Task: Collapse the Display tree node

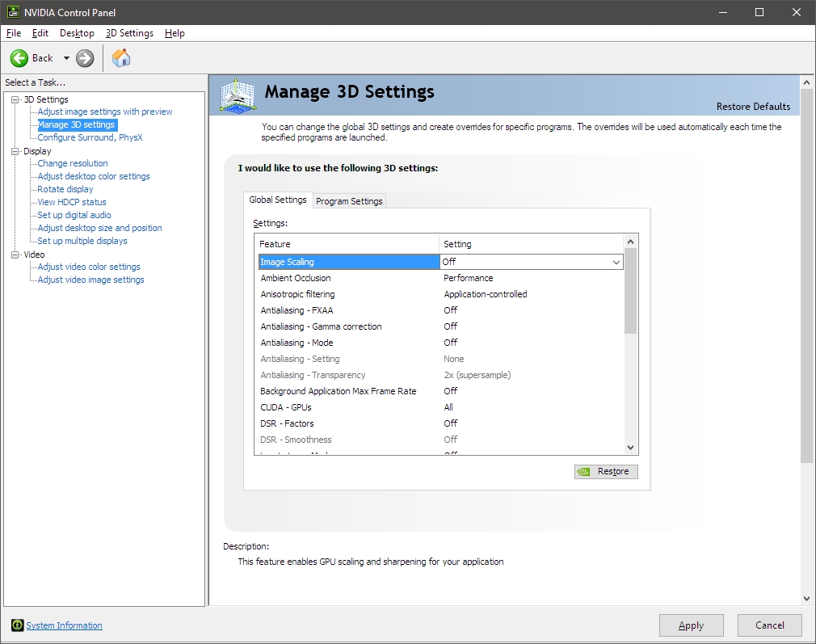Action: pos(15,151)
